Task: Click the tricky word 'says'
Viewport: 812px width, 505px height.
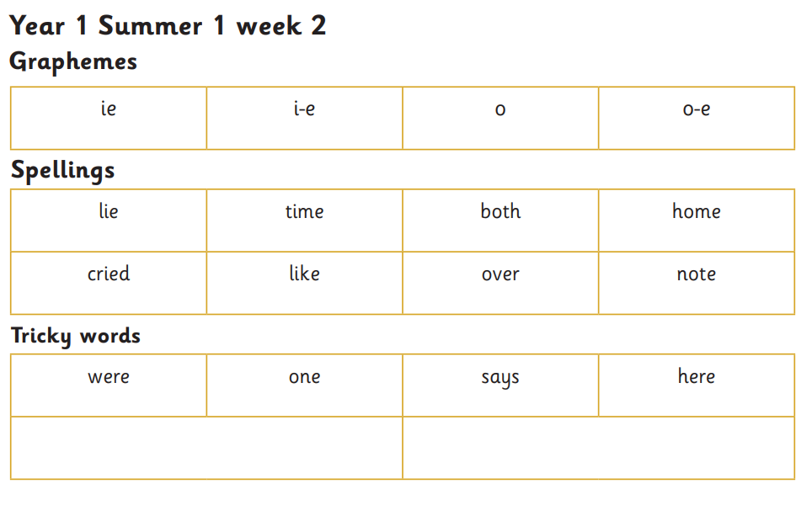Action: pos(500,379)
